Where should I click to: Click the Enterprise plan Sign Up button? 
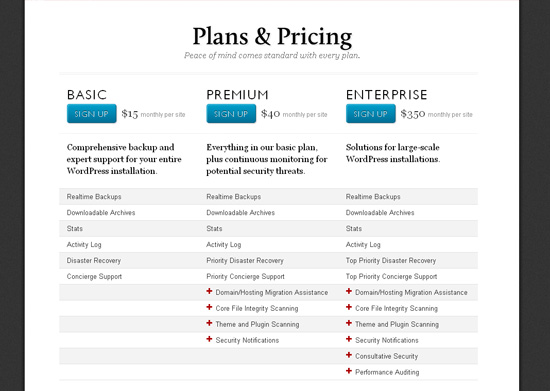point(371,114)
